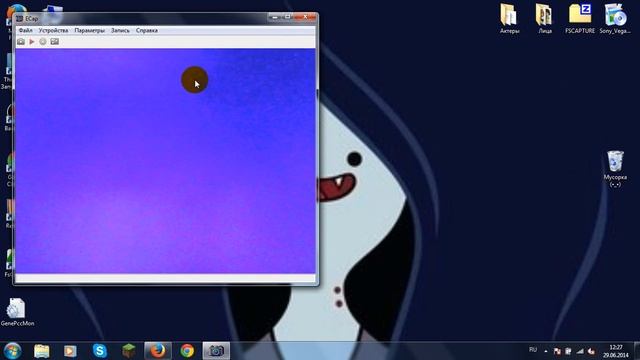This screenshot has width=640, height=360.
Task: Select the Sony_Vega desktop shortcut
Action: (x=615, y=18)
